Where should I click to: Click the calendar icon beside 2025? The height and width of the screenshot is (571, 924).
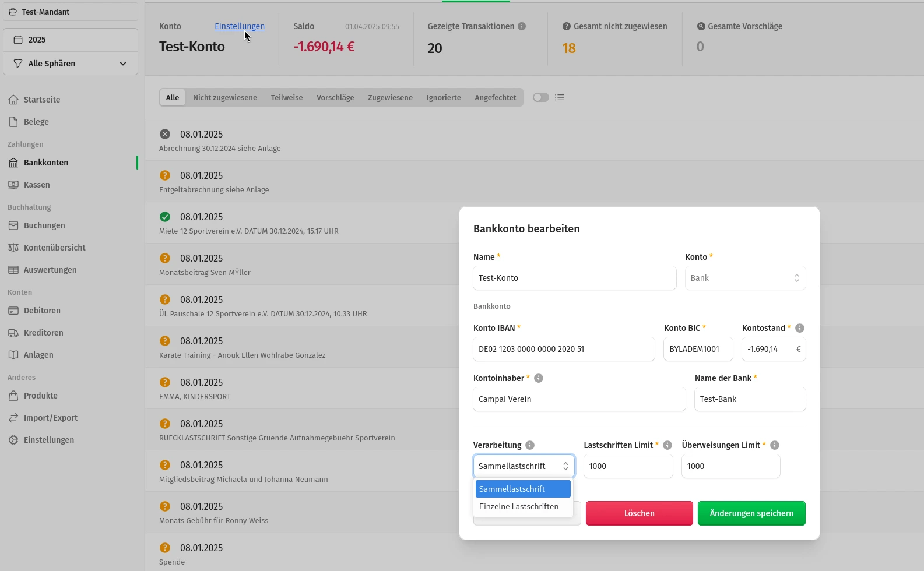pyautogui.click(x=18, y=40)
